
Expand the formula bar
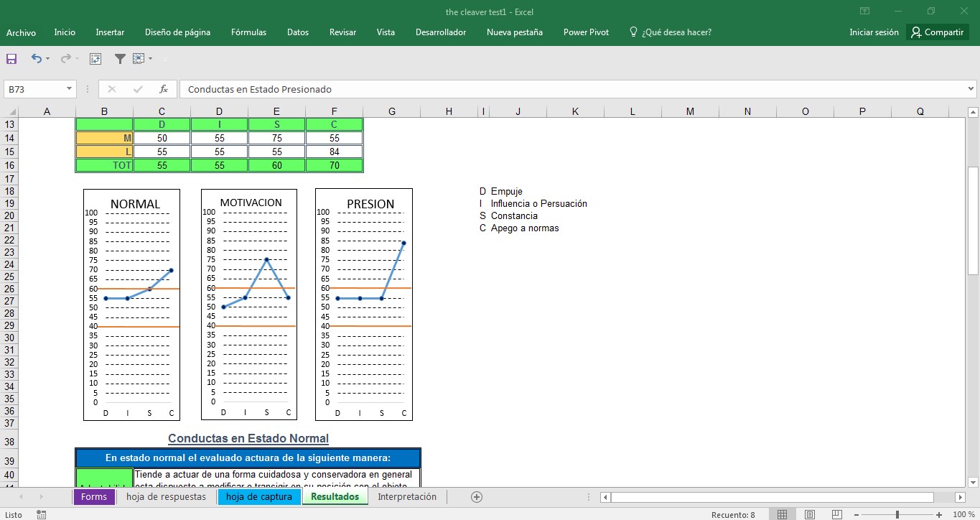971,89
